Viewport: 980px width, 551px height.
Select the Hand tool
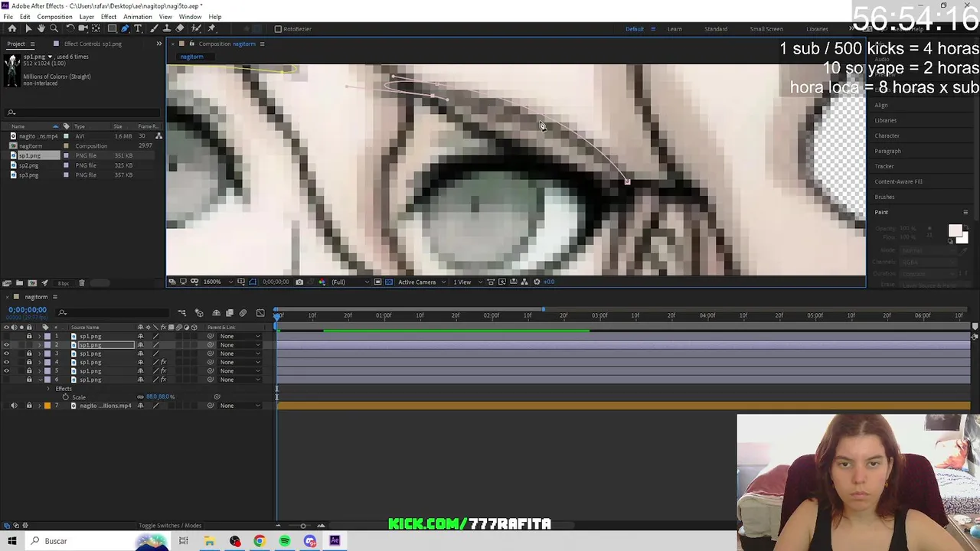tap(41, 28)
